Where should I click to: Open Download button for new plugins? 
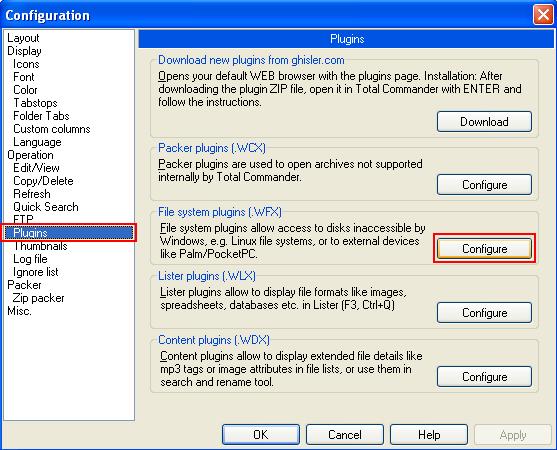(484, 121)
